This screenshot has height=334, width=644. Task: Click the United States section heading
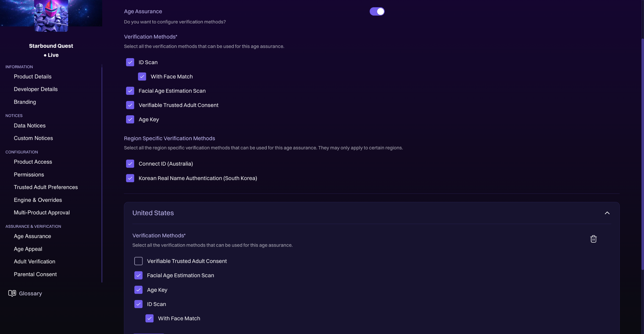(x=153, y=213)
